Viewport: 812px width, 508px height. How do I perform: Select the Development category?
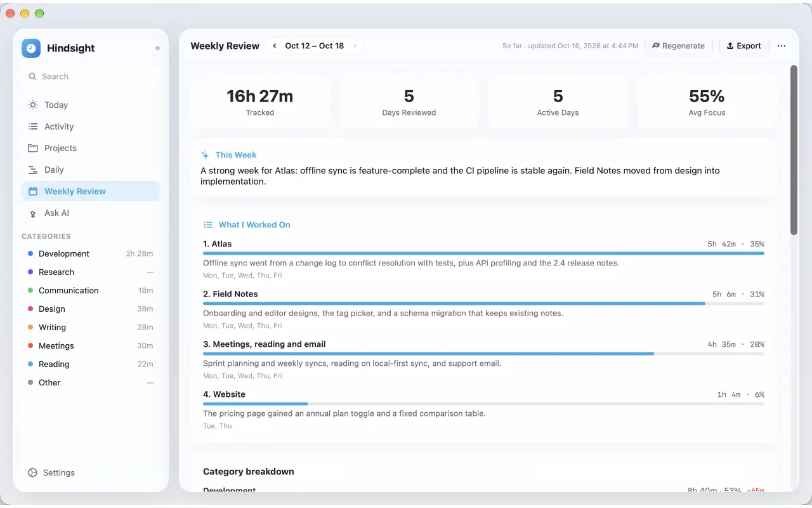[x=91, y=253]
